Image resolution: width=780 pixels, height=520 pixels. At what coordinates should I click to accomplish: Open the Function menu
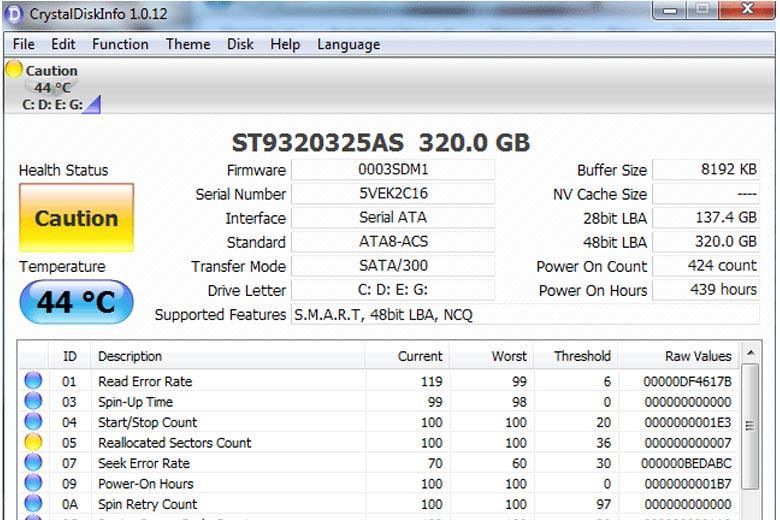(120, 44)
